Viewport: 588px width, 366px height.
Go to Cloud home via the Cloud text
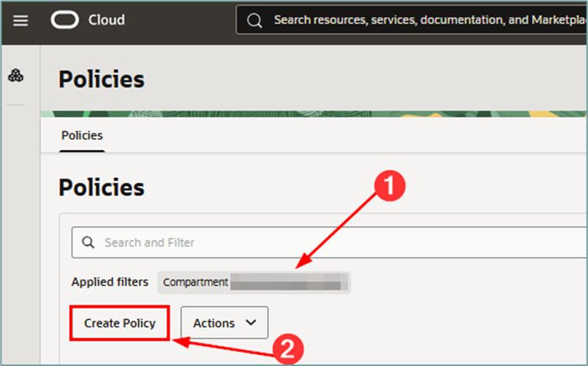[x=107, y=20]
